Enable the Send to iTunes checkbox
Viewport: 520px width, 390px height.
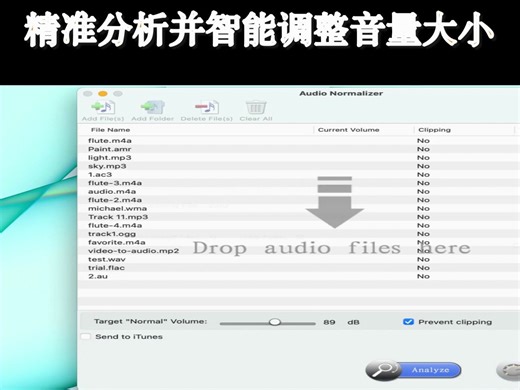click(x=86, y=337)
